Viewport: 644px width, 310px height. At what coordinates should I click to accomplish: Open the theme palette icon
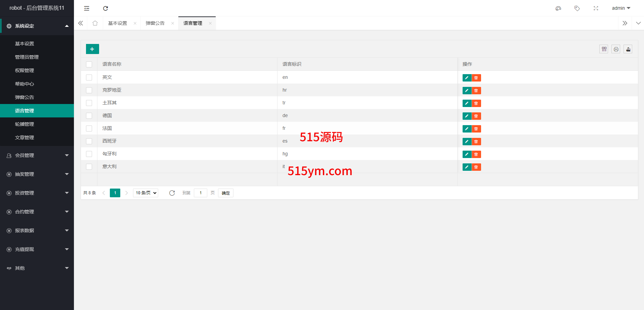(x=558, y=8)
